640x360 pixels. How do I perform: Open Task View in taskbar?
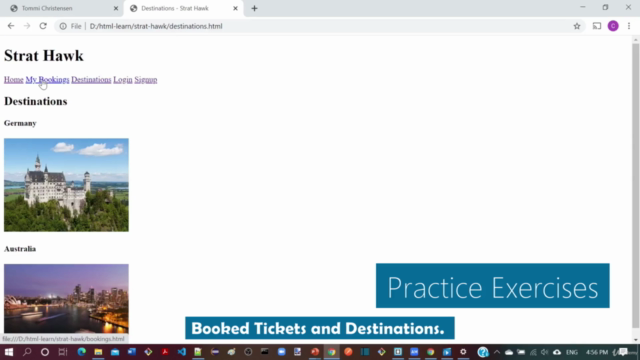(62, 352)
